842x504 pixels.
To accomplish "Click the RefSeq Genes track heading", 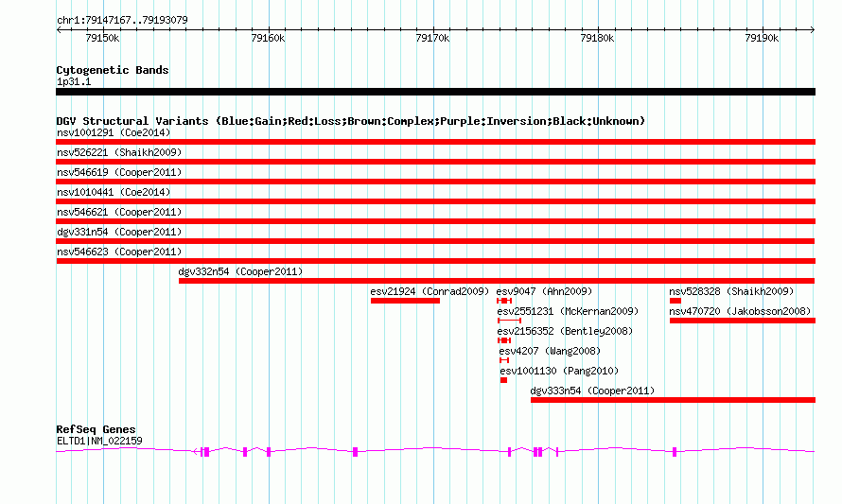I will pyautogui.click(x=96, y=429).
